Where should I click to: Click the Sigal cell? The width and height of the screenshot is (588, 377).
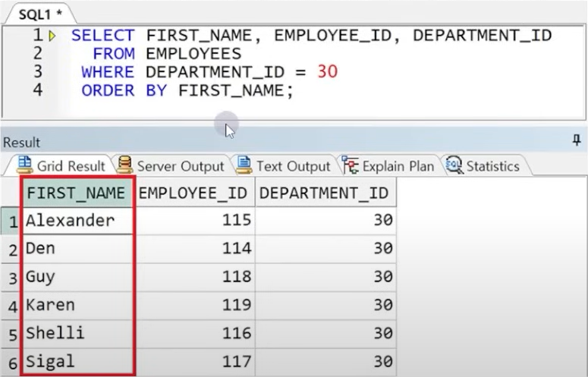click(78, 362)
